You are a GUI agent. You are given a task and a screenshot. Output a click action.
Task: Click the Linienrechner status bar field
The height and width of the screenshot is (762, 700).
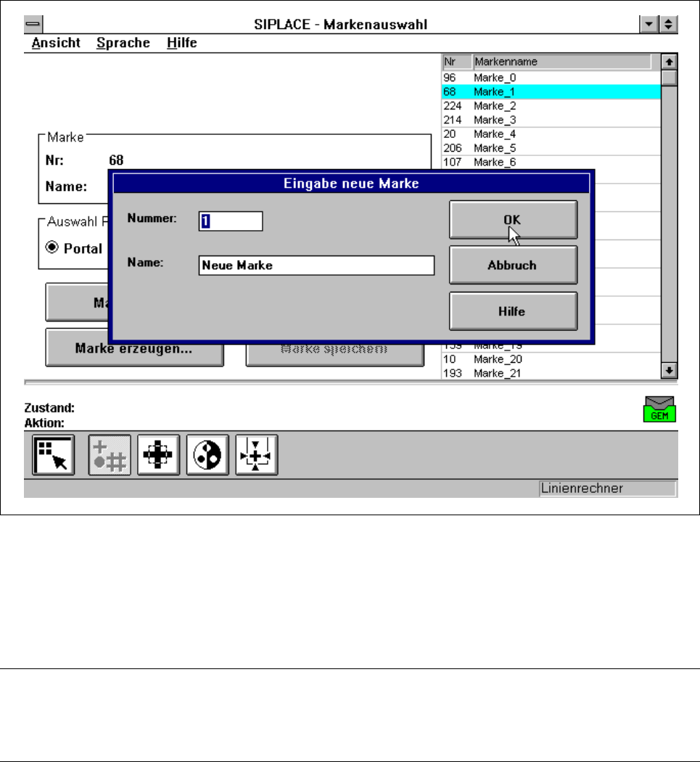[607, 488]
